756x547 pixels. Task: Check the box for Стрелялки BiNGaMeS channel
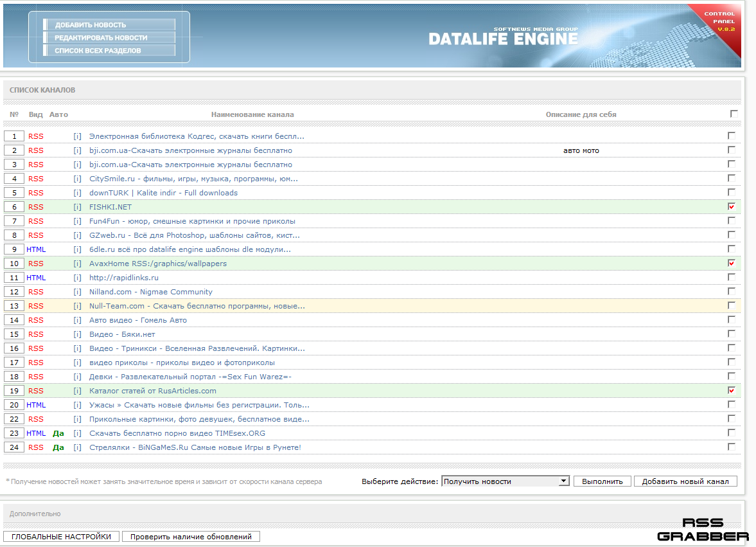tap(732, 447)
